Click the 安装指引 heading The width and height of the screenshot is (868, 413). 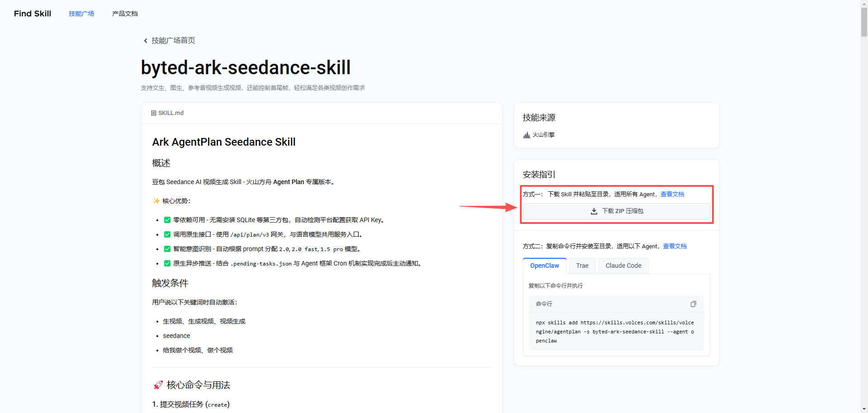tap(539, 175)
